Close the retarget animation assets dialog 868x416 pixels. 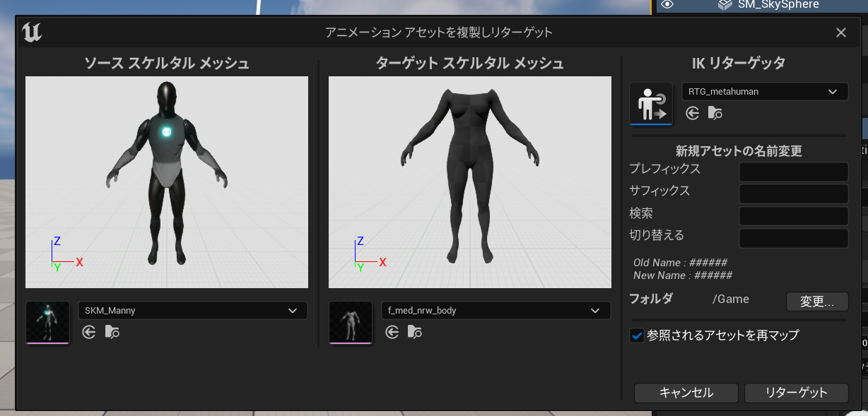[840, 32]
